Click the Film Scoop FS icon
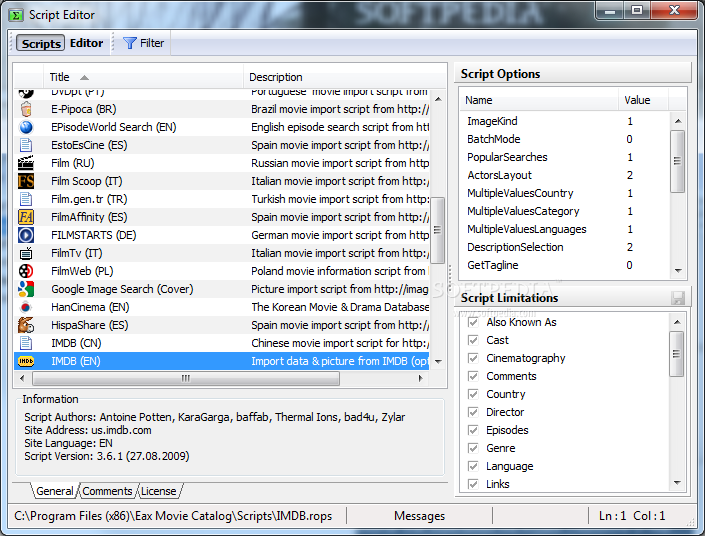This screenshot has height=536, width=705. click(26, 181)
